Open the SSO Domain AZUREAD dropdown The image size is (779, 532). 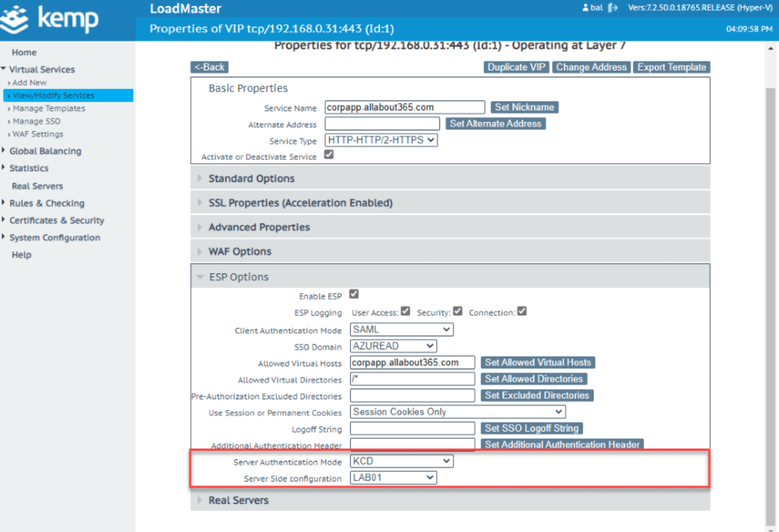point(393,346)
